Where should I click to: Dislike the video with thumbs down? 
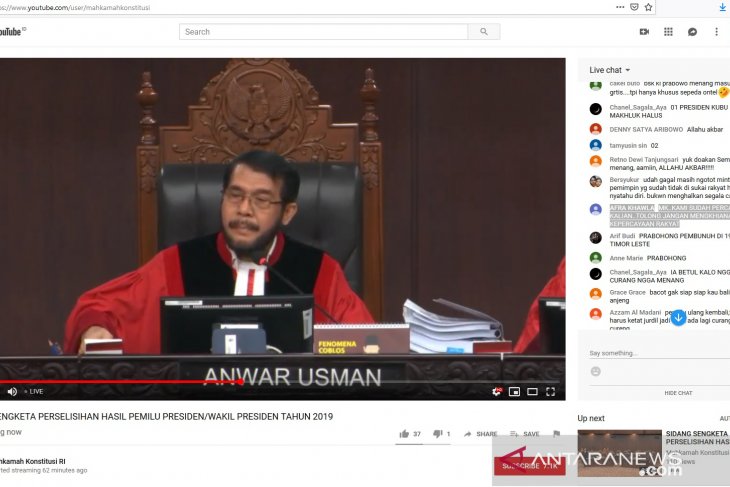click(x=441, y=434)
